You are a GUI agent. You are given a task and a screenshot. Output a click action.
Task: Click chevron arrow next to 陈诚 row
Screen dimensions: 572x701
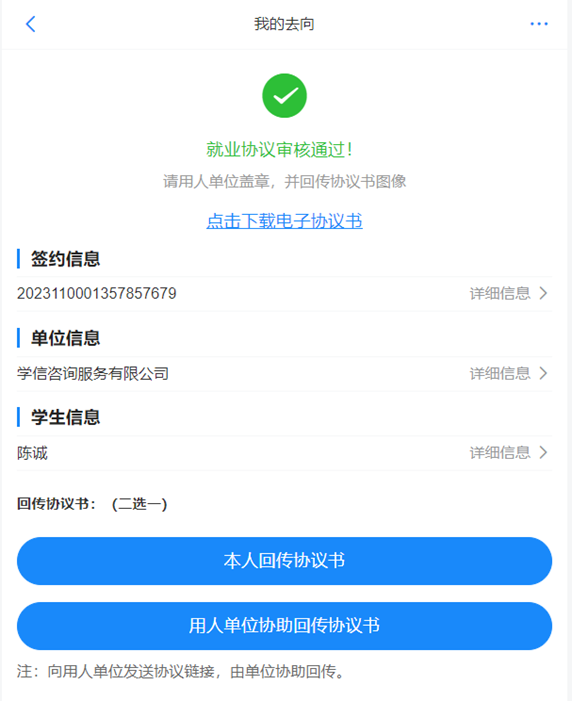pos(543,452)
